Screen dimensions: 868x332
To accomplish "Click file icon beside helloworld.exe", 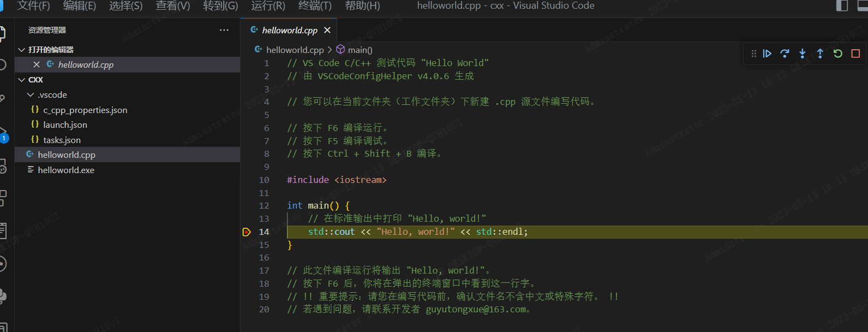I will coord(31,170).
